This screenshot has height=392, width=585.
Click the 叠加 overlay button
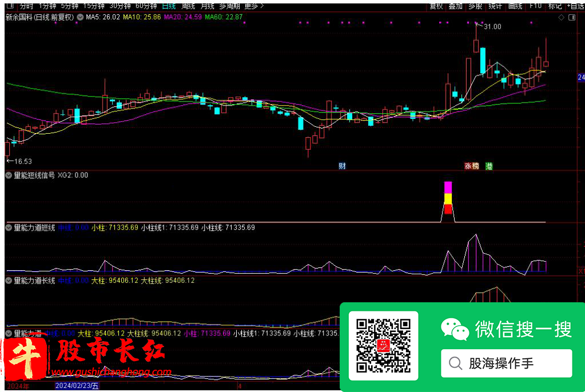coord(456,6)
